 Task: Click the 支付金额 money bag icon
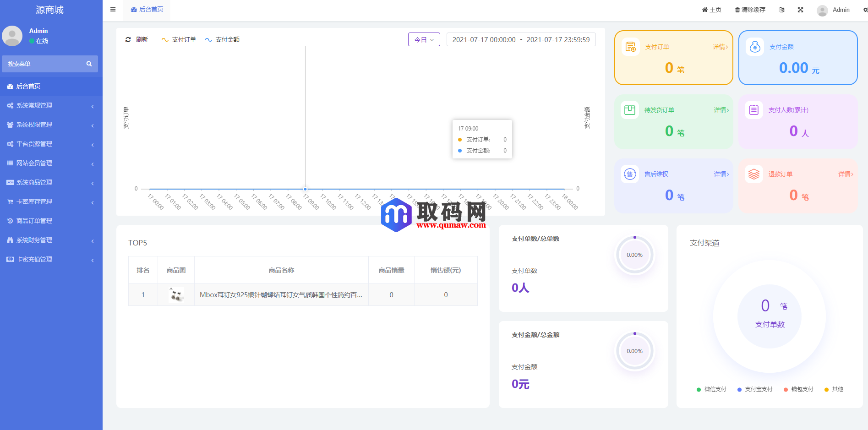coord(755,46)
